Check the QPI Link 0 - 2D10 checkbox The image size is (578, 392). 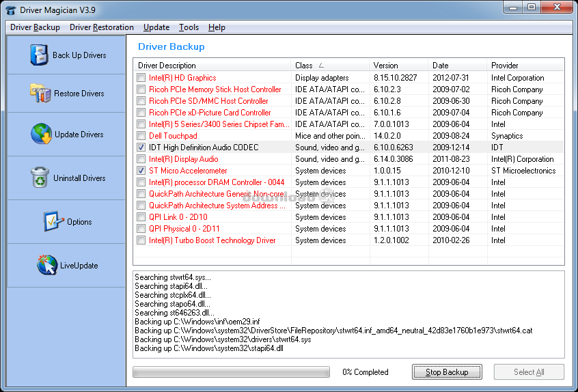(141, 217)
